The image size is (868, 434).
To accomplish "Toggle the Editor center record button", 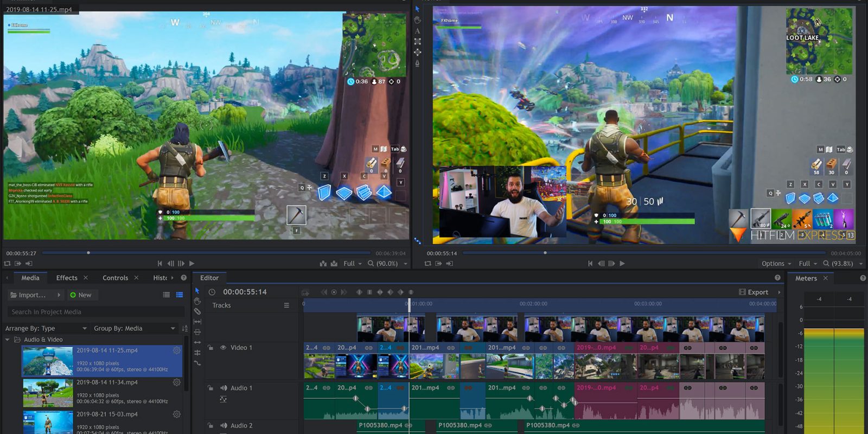I will pyautogui.click(x=334, y=292).
